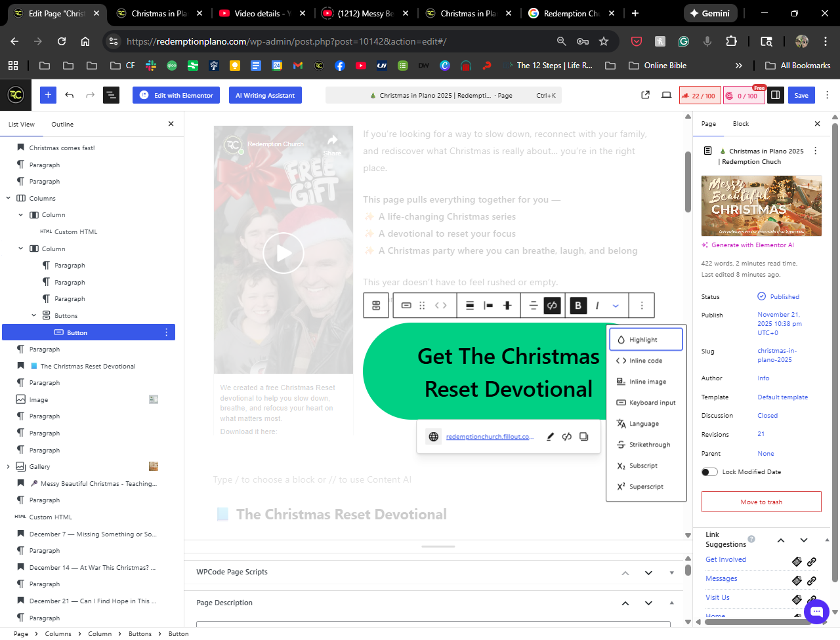Click the unlink button in block toolbar

point(553,306)
